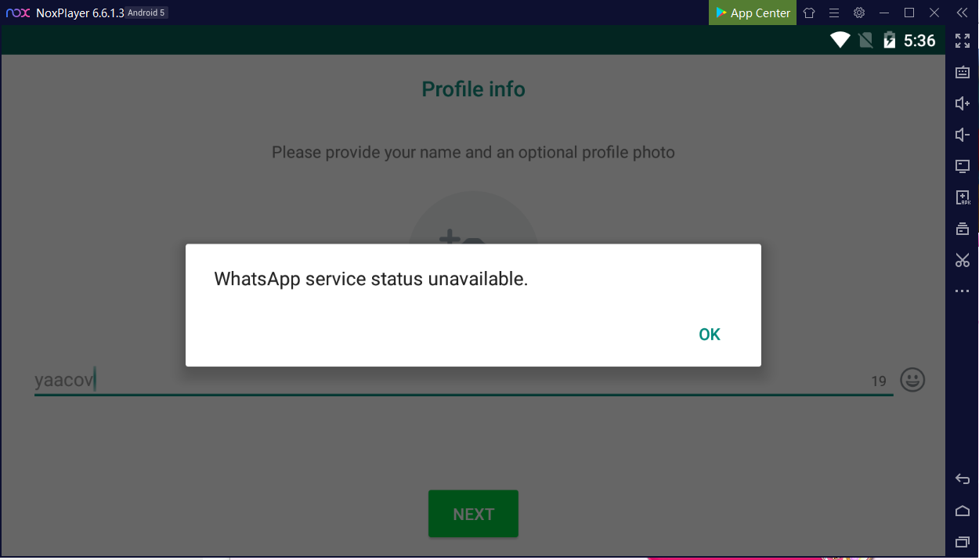The width and height of the screenshot is (979, 560).
Task: Click the name input field containing yaacov
Action: [x=464, y=381]
